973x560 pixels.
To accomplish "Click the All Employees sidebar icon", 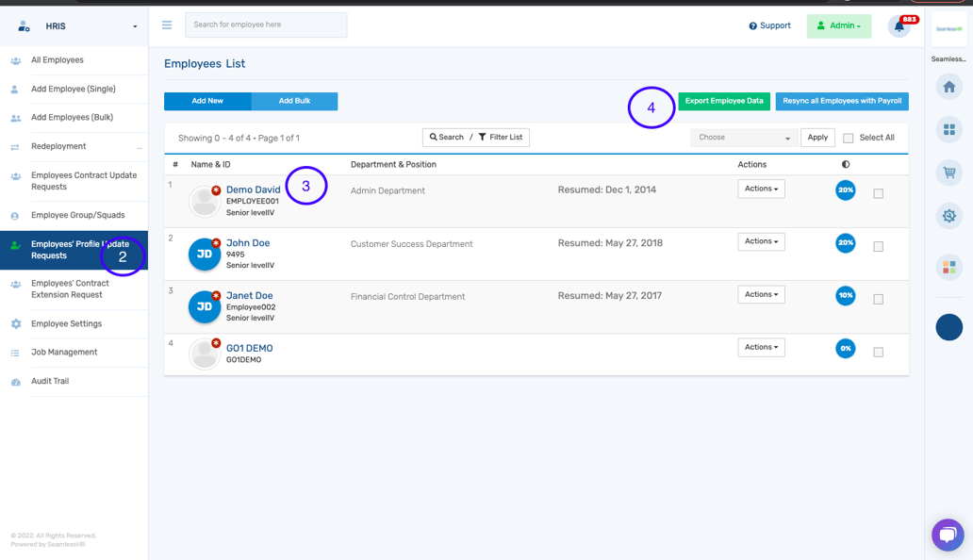I will click(16, 60).
